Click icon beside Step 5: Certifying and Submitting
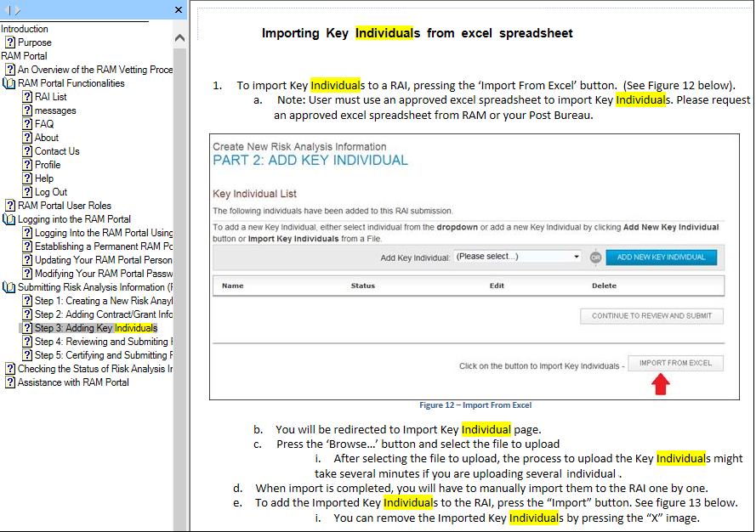Image resolution: width=756 pixels, height=532 pixels. 27,355
